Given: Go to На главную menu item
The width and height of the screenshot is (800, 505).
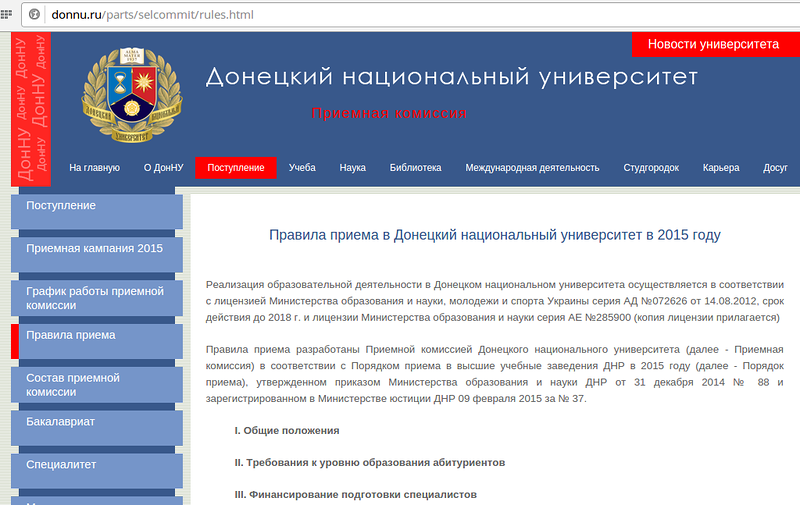Looking at the screenshot, I should click(x=94, y=168).
